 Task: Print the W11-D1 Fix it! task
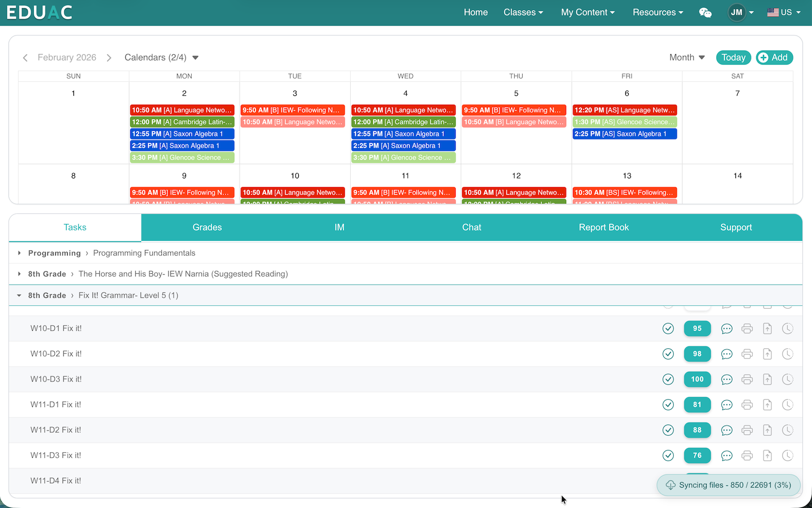(x=747, y=405)
